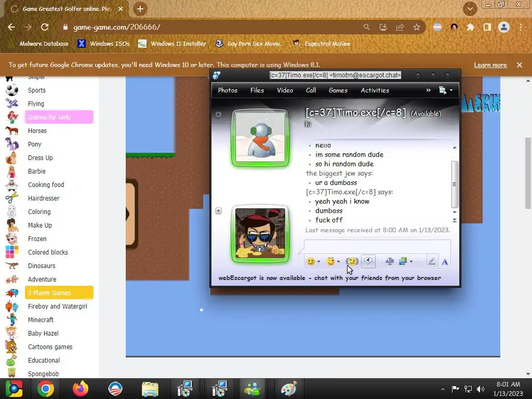Expand own display picture options arrow
The height and width of the screenshot is (399, 532).
[219, 211]
